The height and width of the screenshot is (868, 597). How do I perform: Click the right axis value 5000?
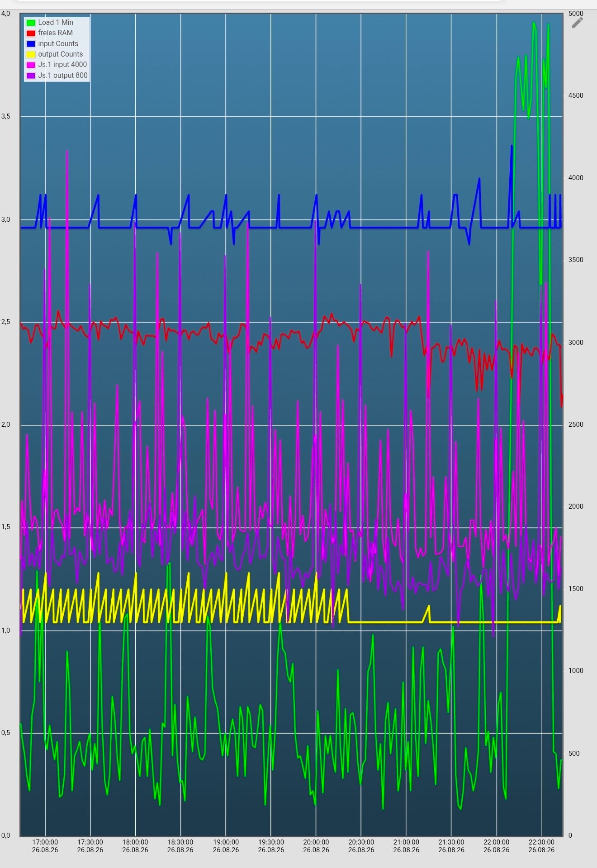pyautogui.click(x=576, y=14)
